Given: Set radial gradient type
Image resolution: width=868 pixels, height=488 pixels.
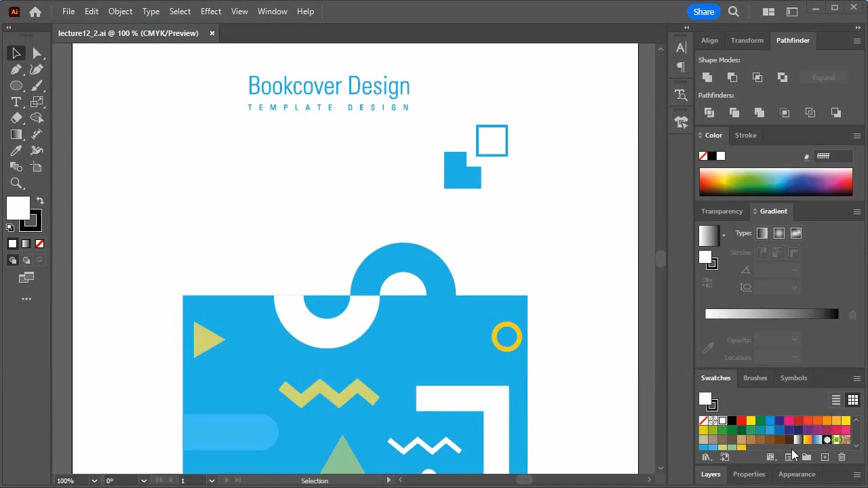Looking at the screenshot, I should click(x=779, y=234).
